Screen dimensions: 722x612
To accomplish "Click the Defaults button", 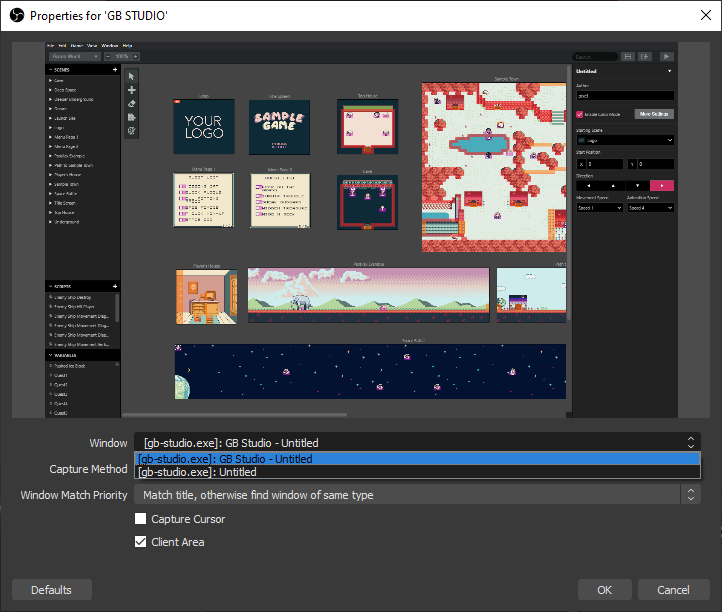I will tap(51, 590).
